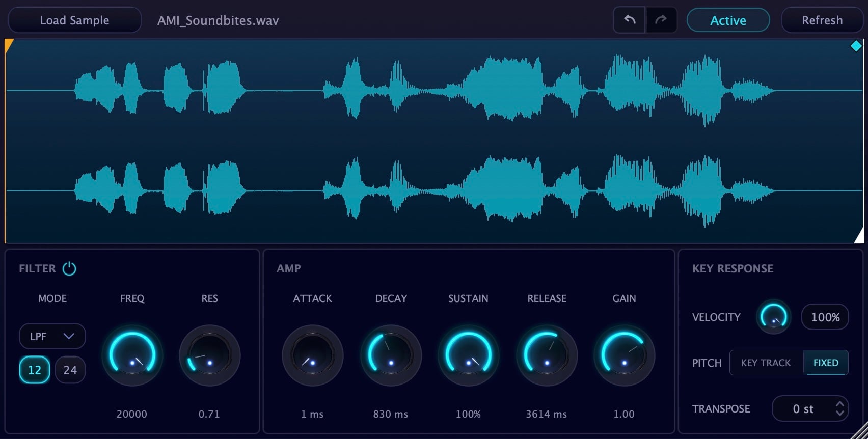Click the Refresh button
This screenshot has height=439, width=868.
coord(822,20)
